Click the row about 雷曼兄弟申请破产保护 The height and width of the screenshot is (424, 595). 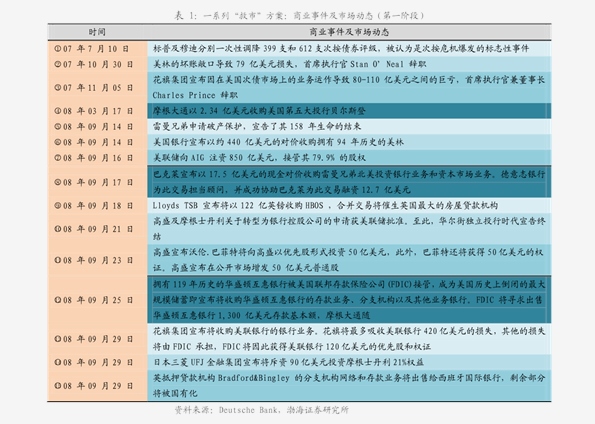349,126
